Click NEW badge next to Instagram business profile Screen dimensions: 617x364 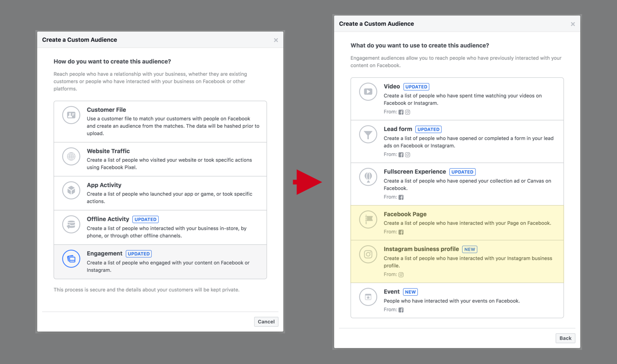point(470,249)
